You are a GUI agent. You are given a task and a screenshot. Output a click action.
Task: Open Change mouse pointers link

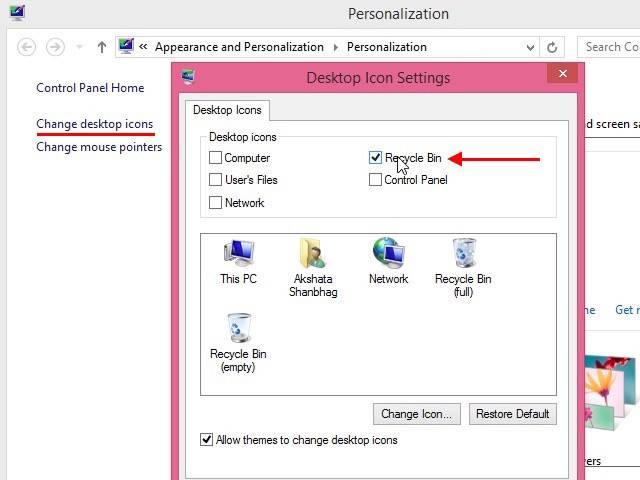click(99, 147)
